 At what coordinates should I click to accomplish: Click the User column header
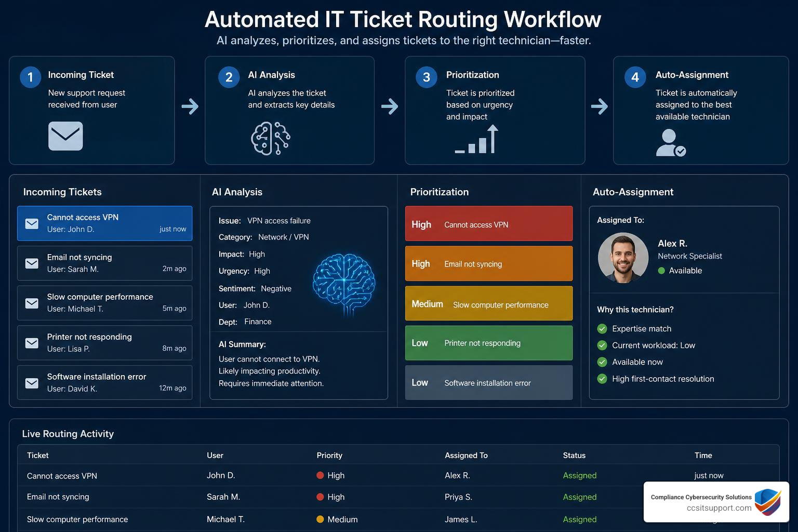pyautogui.click(x=215, y=455)
